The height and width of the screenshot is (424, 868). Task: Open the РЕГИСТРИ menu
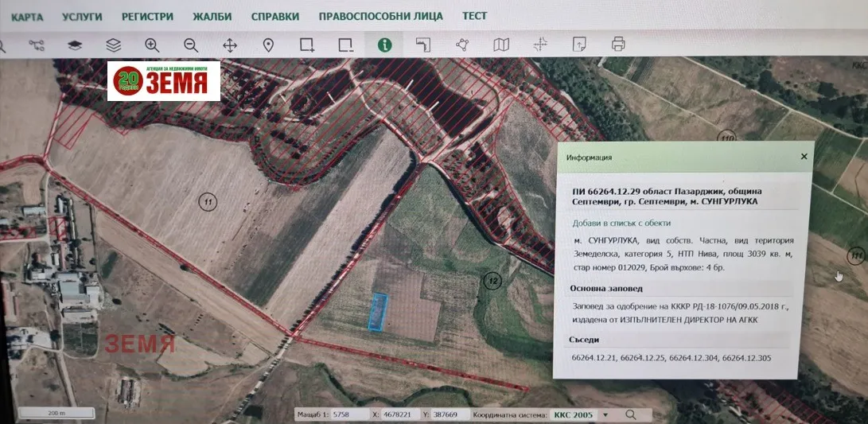coord(147,16)
